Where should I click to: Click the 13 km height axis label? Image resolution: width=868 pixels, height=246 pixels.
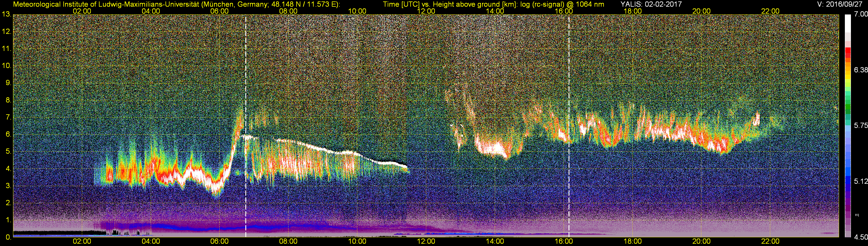6,14
